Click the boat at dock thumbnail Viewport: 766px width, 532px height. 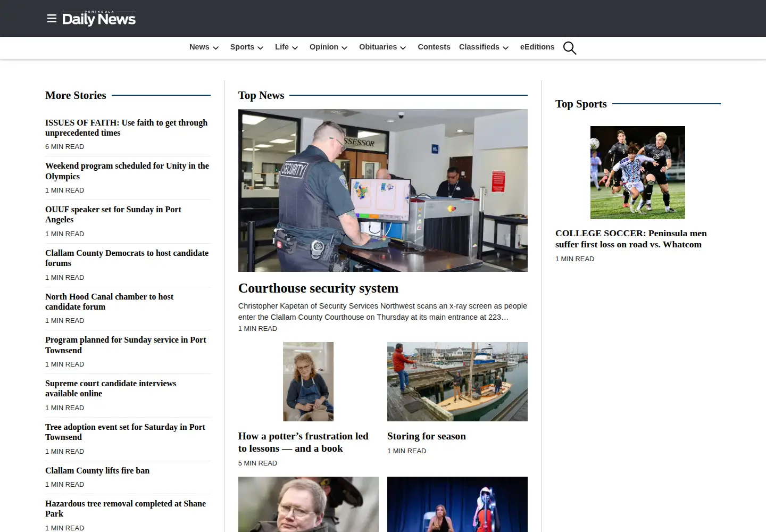(x=457, y=381)
